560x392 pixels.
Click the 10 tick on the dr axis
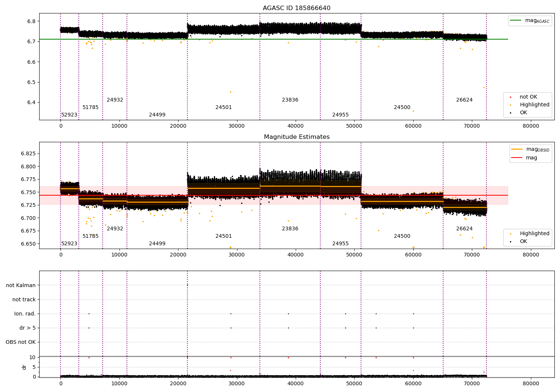(32, 357)
